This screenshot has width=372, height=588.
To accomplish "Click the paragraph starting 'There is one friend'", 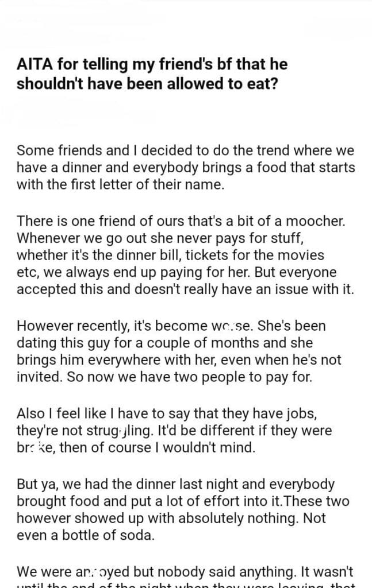I will click(185, 254).
